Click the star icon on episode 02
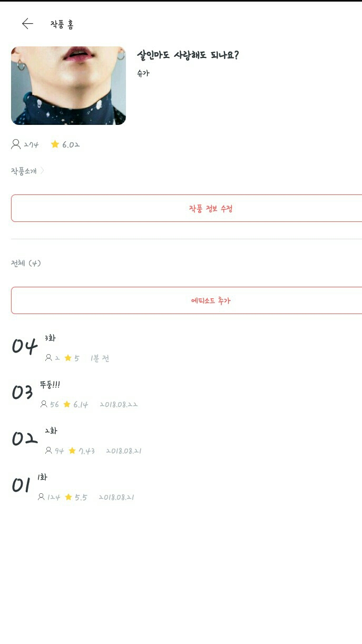Image resolution: width=362 pixels, height=644 pixels. click(72, 451)
